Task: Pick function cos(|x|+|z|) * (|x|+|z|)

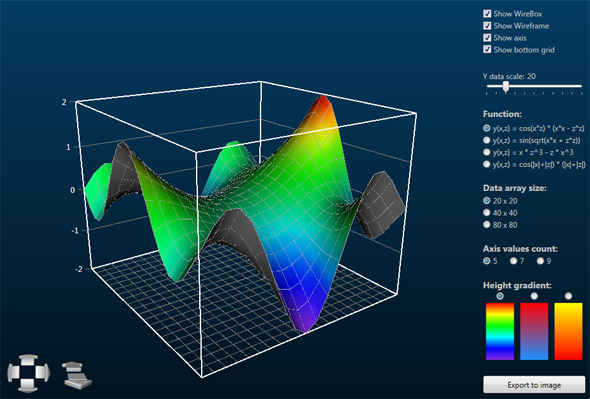Action: [487, 164]
